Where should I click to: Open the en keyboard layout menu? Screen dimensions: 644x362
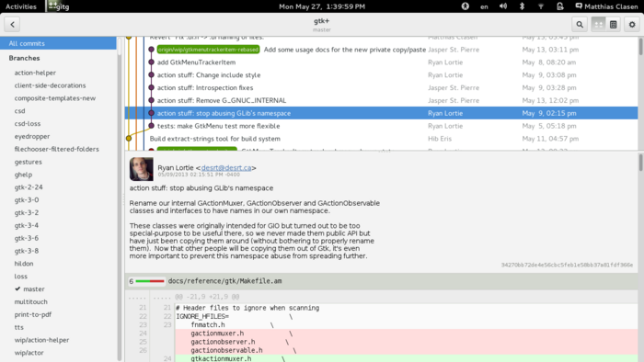click(484, 6)
